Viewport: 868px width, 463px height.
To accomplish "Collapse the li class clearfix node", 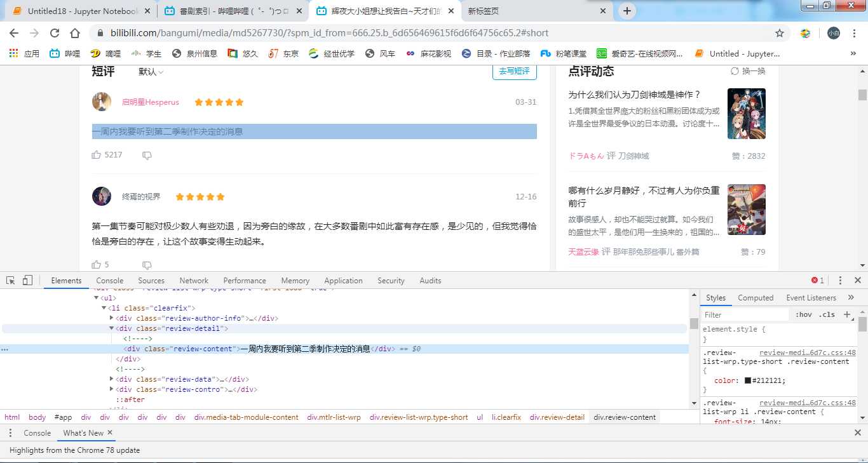I will point(104,308).
